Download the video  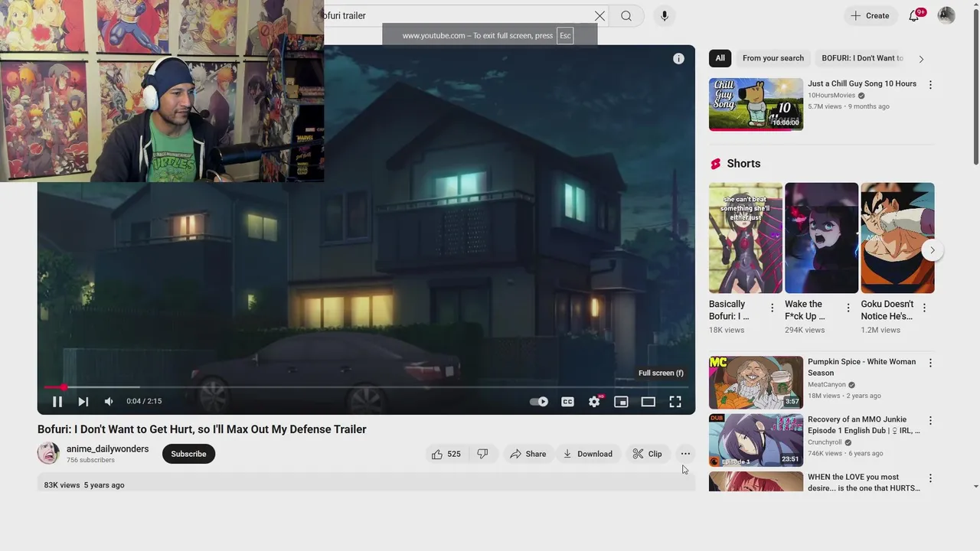click(x=587, y=454)
